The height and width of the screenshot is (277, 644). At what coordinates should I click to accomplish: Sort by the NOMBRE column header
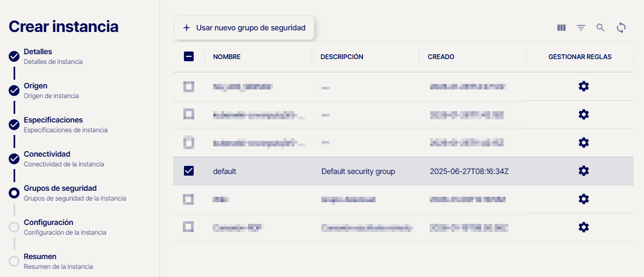[x=227, y=57]
